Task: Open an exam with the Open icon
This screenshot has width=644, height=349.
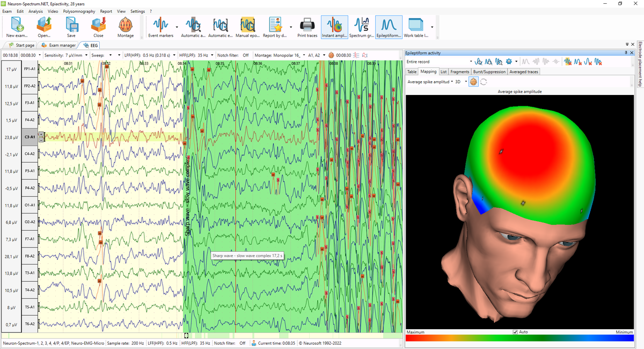Action: point(44,27)
